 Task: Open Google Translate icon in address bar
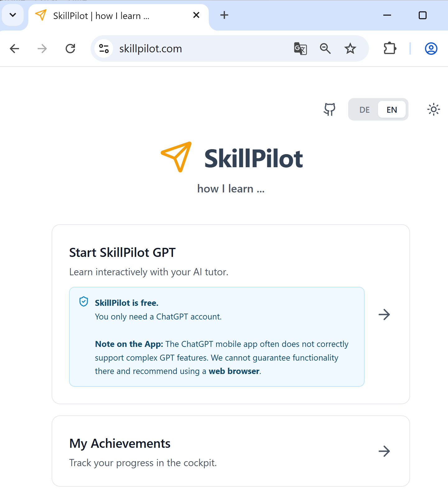click(301, 49)
